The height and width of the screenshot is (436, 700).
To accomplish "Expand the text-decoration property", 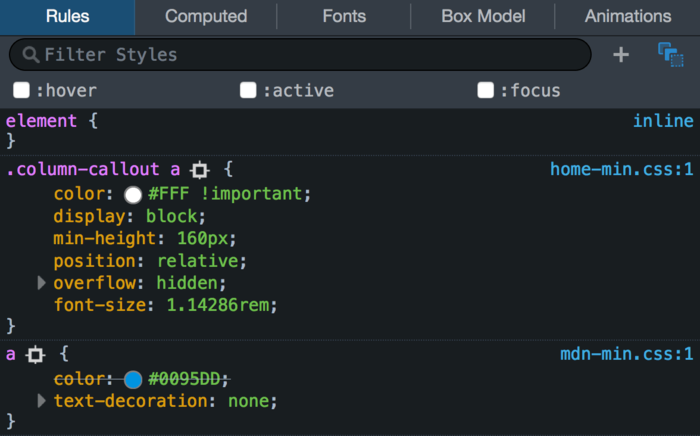I will tap(42, 401).
